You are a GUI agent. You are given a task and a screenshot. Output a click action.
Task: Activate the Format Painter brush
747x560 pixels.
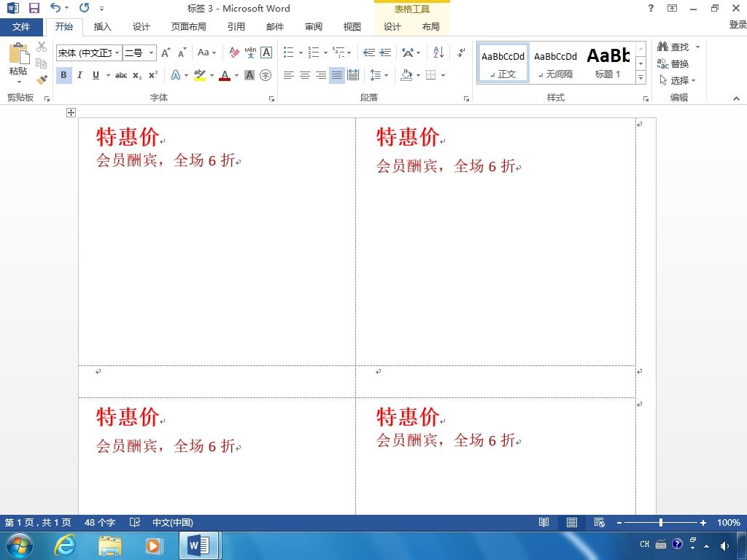click(42, 79)
